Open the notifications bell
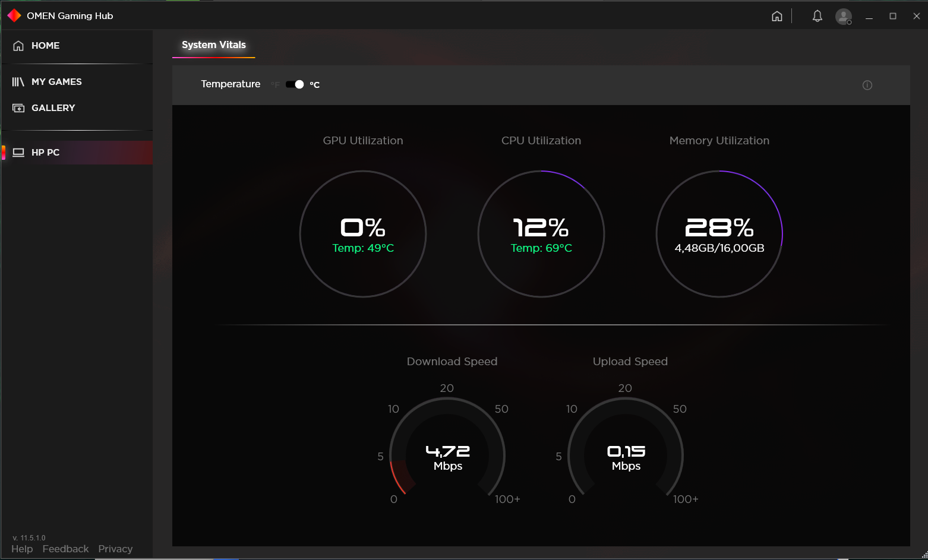This screenshot has height=560, width=928. [x=817, y=16]
